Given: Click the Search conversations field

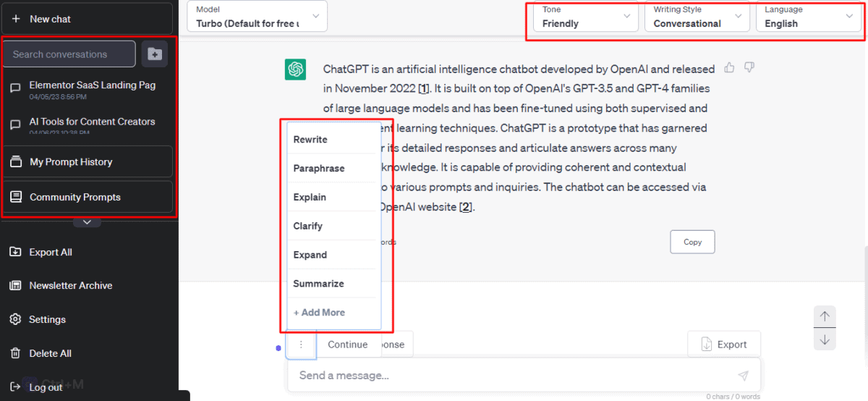Looking at the screenshot, I should 69,54.
